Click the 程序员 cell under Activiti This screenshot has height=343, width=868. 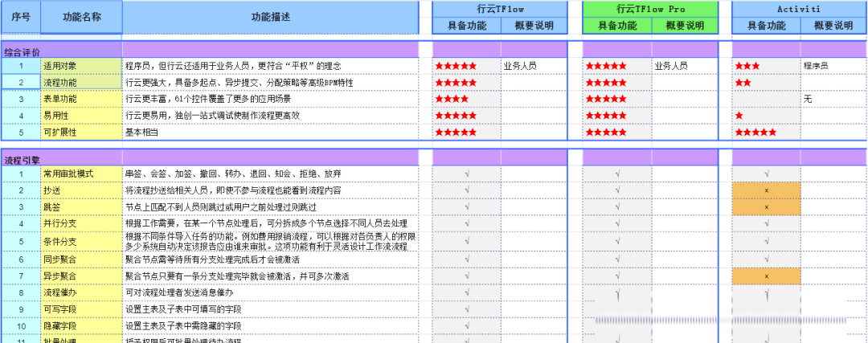click(x=833, y=66)
